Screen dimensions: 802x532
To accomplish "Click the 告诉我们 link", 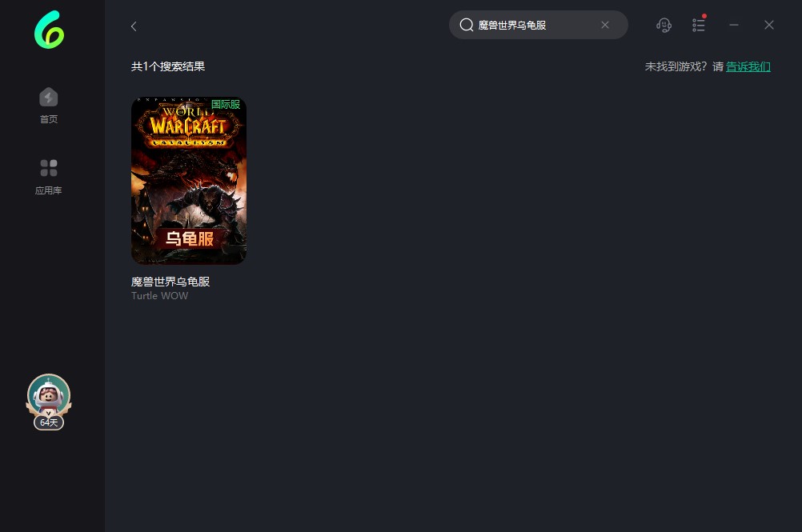I will 748,66.
